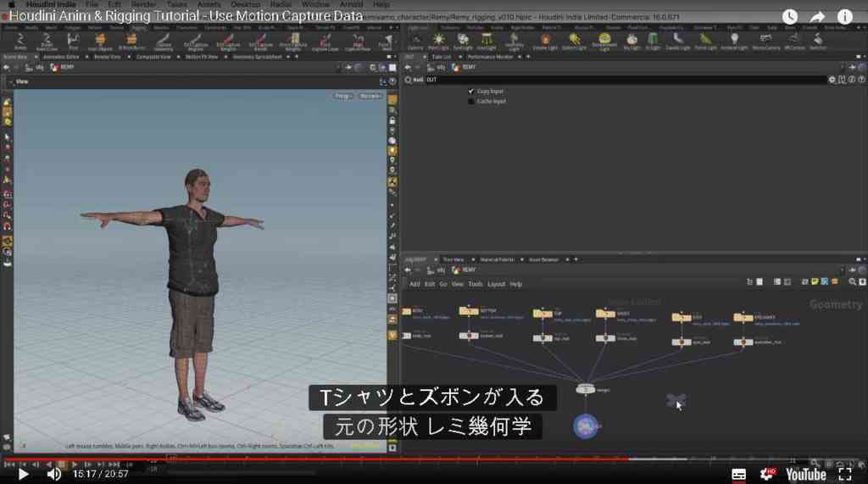Switch to the Geometry Spreadsheet tab
868x484 pixels.
coord(258,57)
